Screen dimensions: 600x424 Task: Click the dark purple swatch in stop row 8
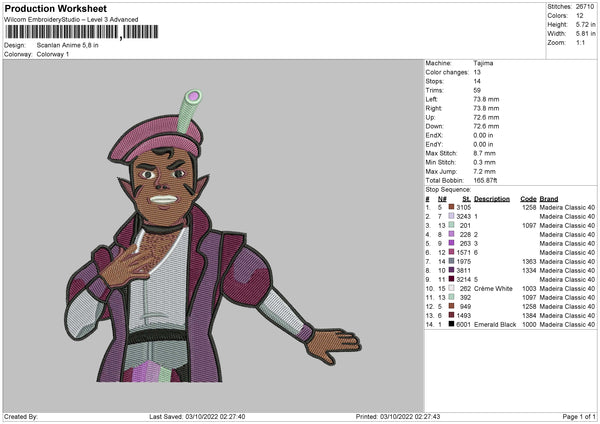[451, 270]
